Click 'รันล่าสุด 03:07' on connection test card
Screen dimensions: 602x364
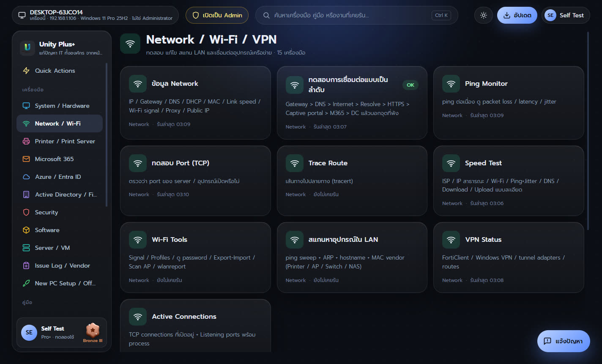tap(330, 127)
